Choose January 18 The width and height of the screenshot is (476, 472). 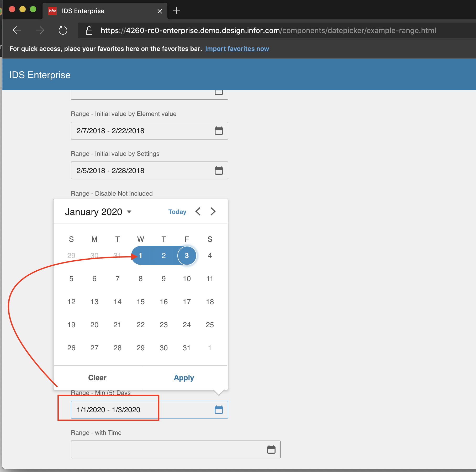click(210, 302)
